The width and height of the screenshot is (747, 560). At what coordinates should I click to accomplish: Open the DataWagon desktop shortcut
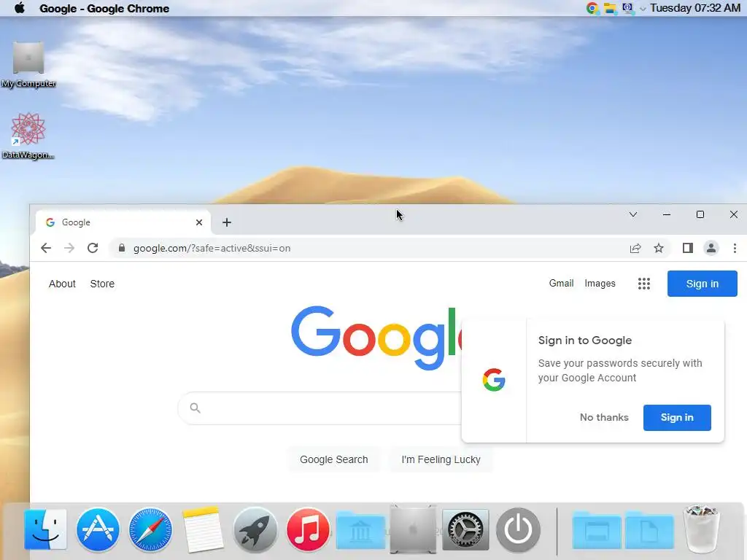tap(28, 136)
